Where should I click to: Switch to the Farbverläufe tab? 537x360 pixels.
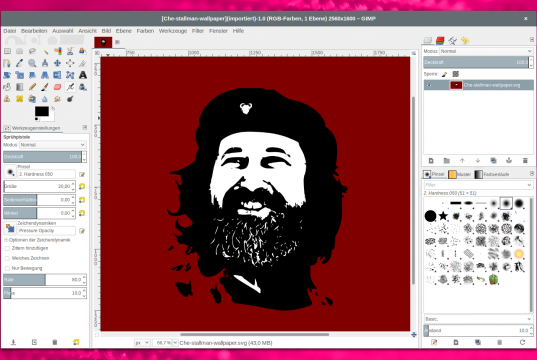click(492, 174)
